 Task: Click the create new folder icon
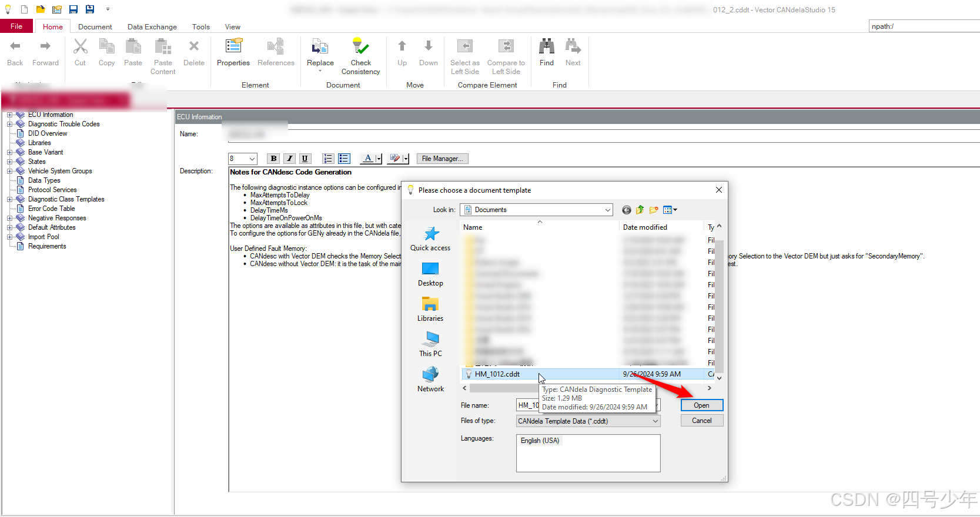654,210
